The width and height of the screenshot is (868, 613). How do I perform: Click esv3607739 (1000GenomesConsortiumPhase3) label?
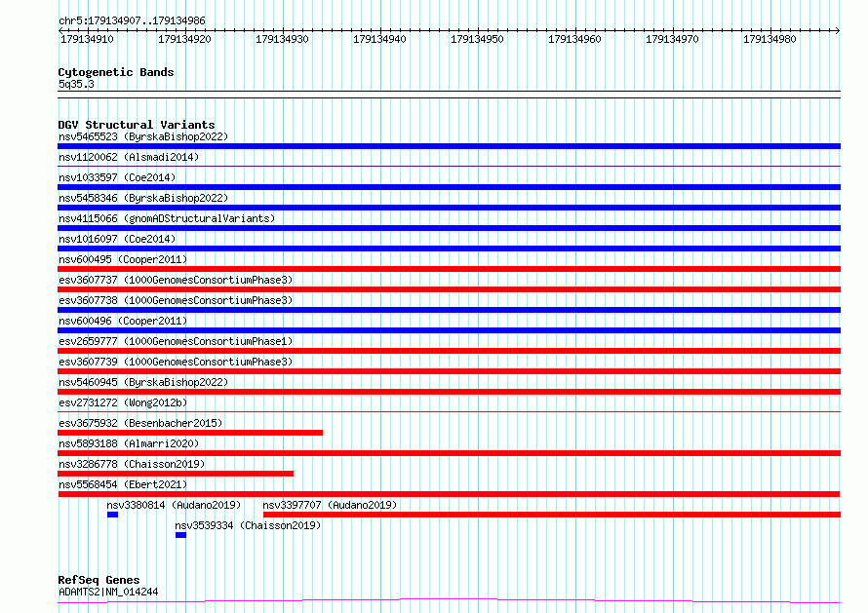(176, 362)
